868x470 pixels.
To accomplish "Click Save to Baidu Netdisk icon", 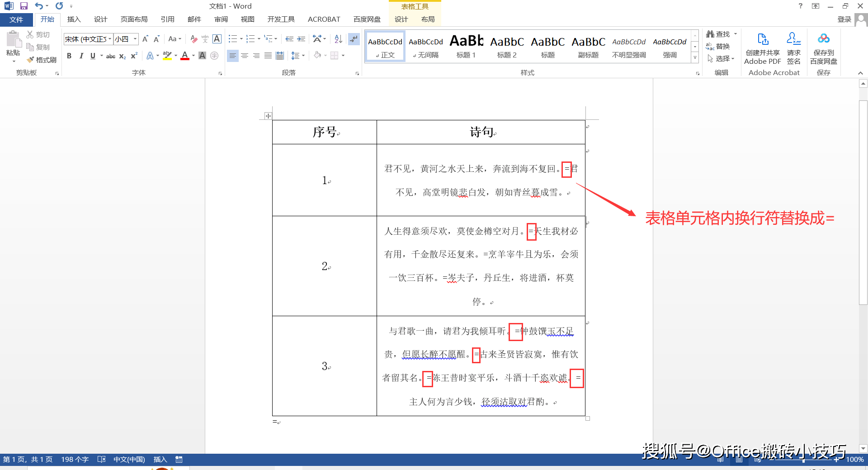I will [x=823, y=45].
